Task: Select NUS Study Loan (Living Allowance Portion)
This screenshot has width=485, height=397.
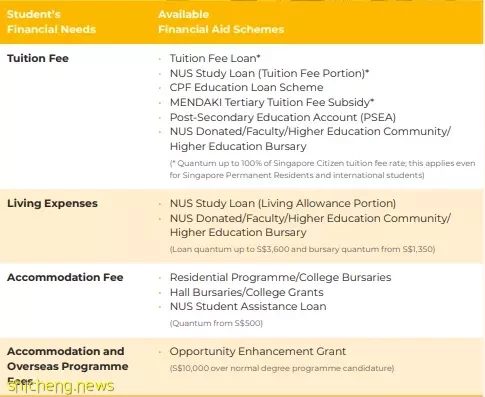Action: (x=283, y=203)
